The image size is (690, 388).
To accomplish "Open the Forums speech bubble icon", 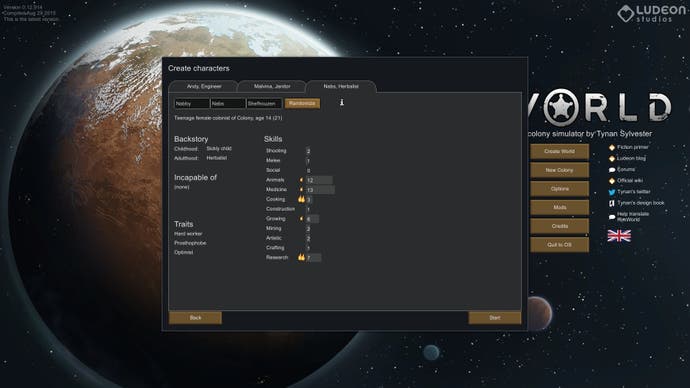I will point(612,169).
